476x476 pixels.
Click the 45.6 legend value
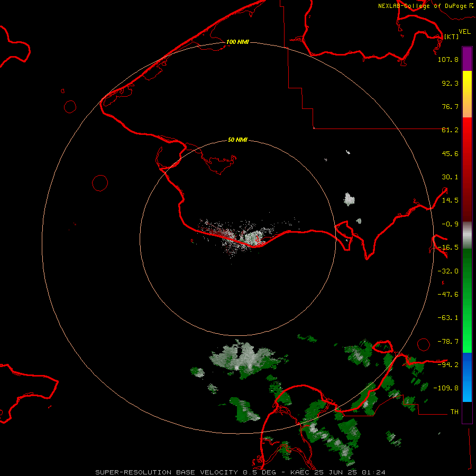coord(450,153)
